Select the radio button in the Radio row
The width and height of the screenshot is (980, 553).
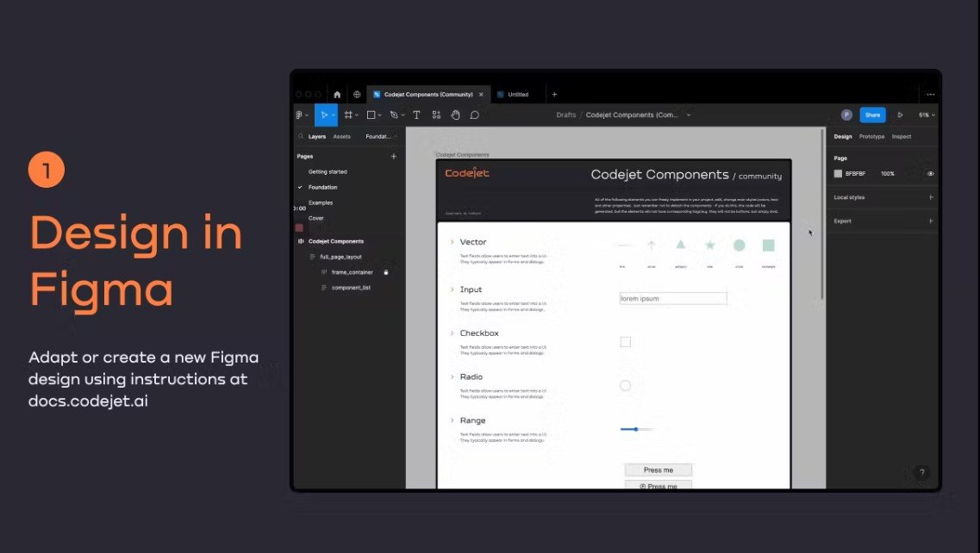point(625,386)
